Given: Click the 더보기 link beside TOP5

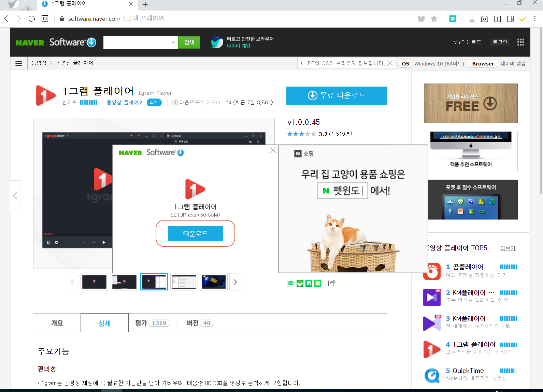Looking at the screenshot, I should click(508, 248).
